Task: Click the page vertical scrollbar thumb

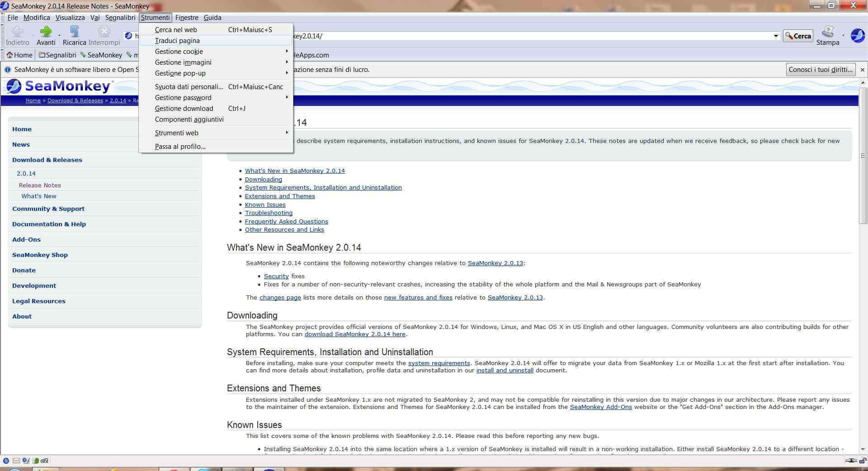Action: pyautogui.click(x=863, y=155)
